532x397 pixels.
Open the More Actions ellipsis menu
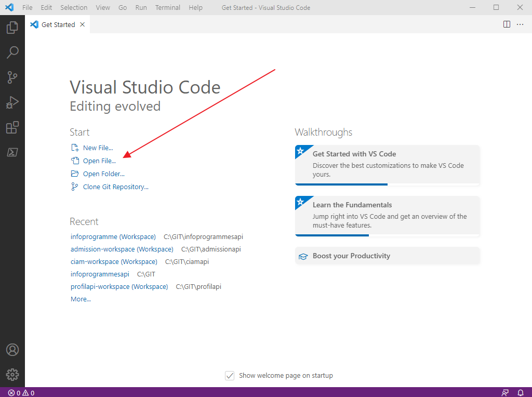pos(520,24)
